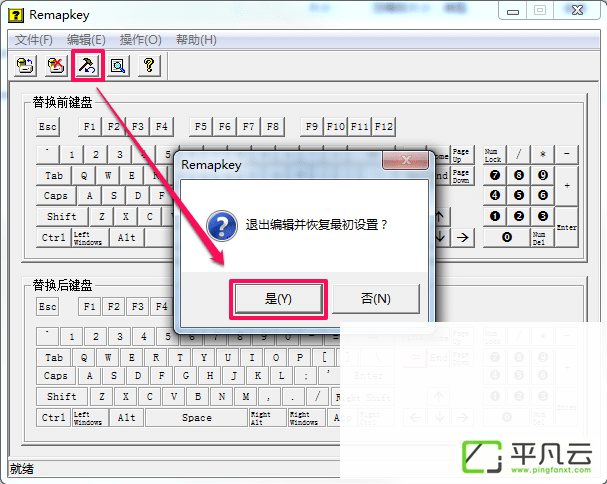Click Num Del key in 替换前键盘

542,237
